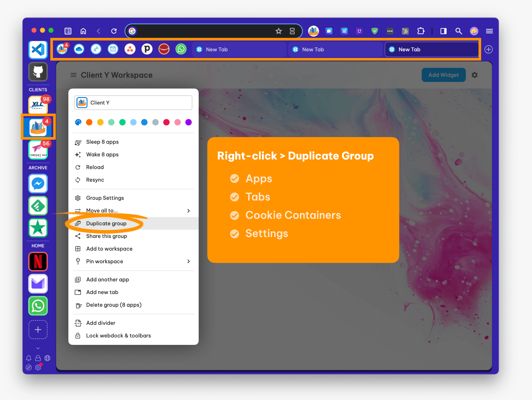This screenshot has width=532, height=400.
Task: Click the workspace settings gear icon
Action: click(x=475, y=75)
